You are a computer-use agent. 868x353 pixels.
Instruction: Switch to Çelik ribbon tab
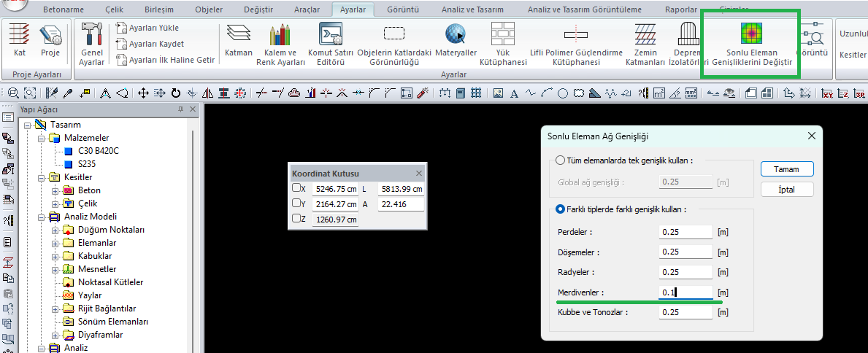tap(113, 9)
